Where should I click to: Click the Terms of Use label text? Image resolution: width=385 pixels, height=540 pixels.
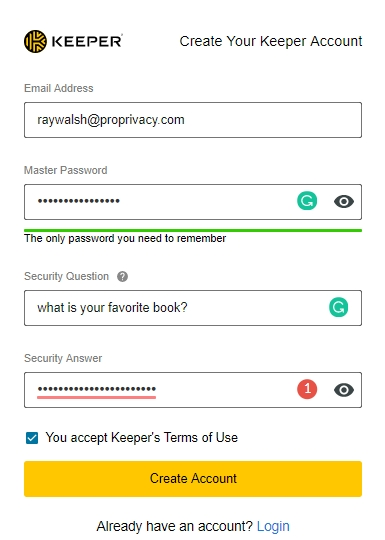142,438
